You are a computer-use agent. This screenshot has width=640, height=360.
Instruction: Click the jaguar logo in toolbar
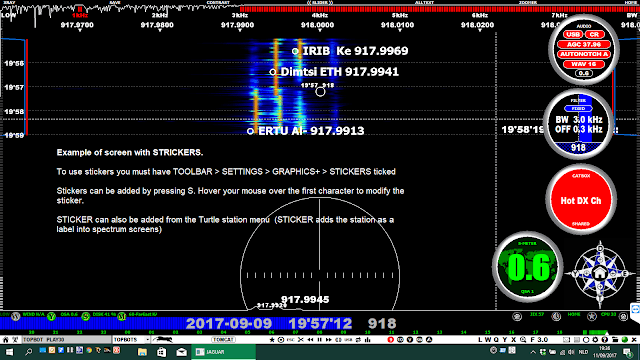coord(163,340)
